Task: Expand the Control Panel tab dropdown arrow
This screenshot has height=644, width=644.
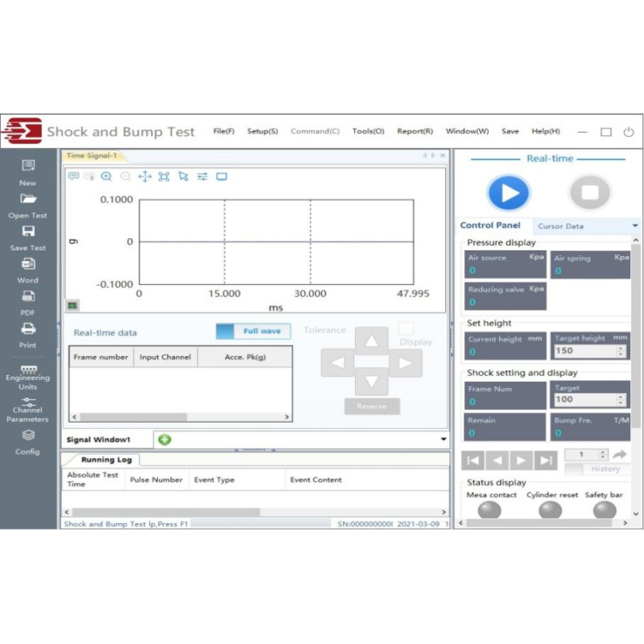Action: (x=635, y=225)
